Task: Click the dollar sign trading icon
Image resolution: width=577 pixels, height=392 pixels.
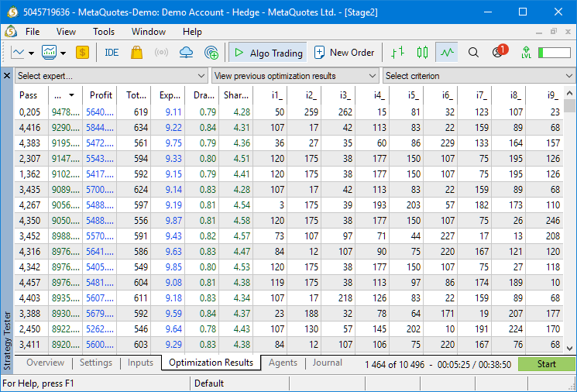Action: (82, 53)
